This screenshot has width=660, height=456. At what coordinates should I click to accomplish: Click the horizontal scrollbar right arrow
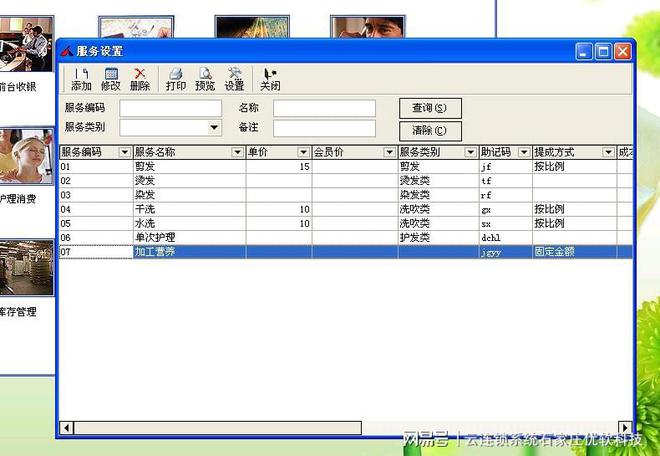point(626,428)
